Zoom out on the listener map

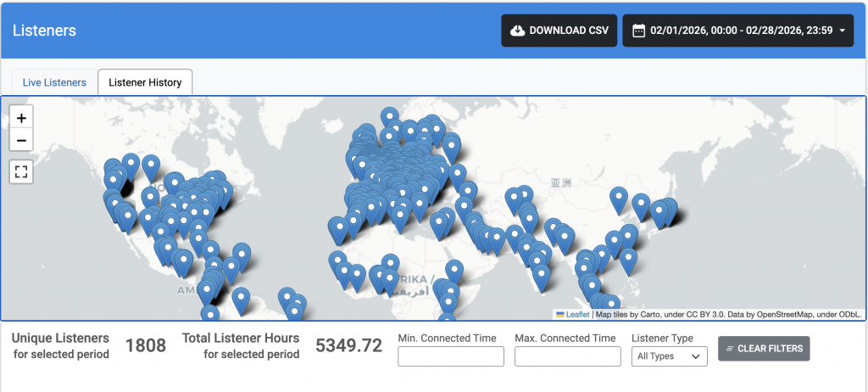[21, 140]
